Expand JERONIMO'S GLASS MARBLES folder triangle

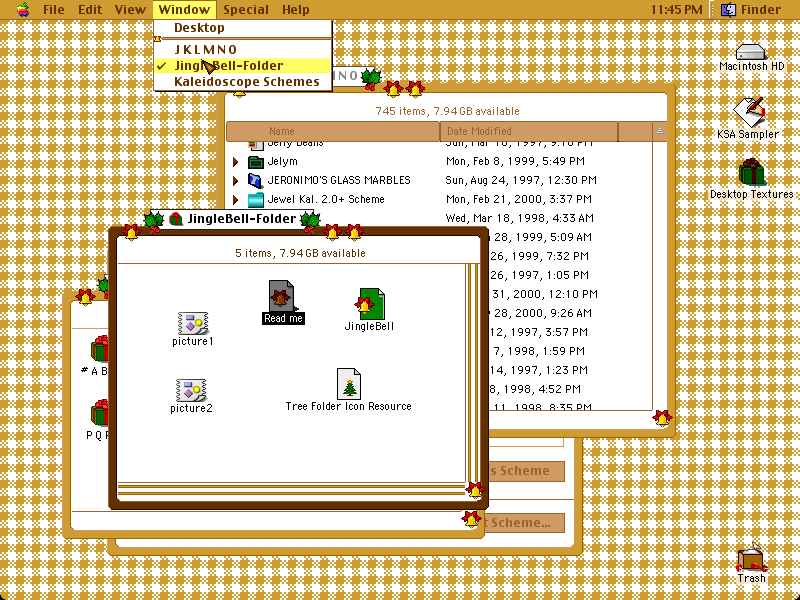pyautogui.click(x=235, y=181)
